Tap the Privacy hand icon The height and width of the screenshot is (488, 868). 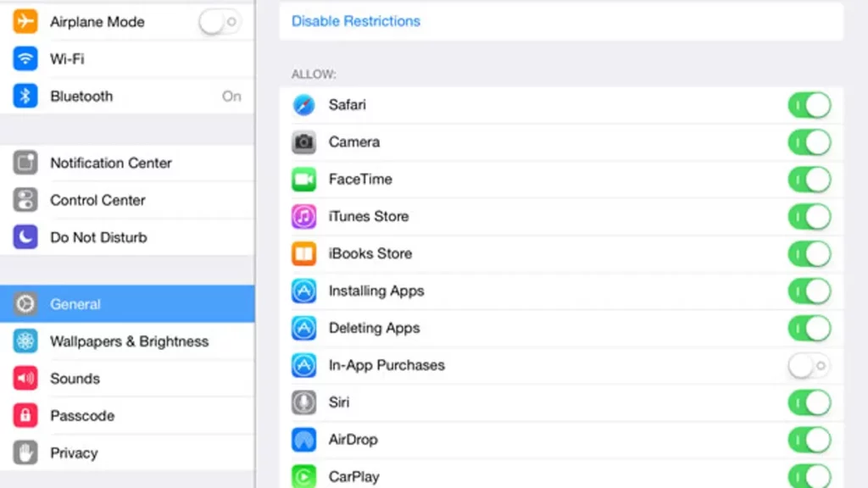click(x=25, y=452)
